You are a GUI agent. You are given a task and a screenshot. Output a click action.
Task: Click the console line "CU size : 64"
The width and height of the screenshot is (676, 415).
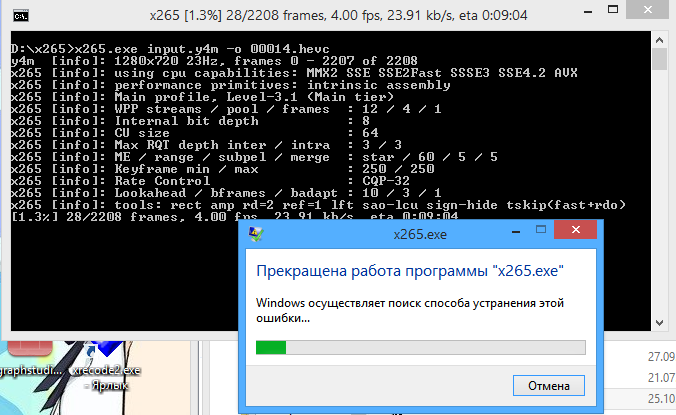pos(194,133)
